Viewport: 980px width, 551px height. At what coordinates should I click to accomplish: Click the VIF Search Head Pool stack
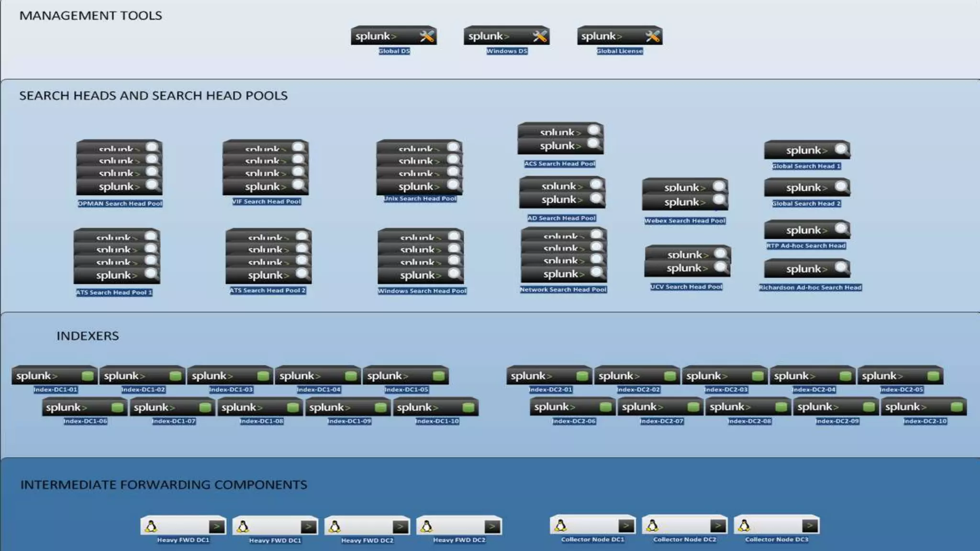pyautogui.click(x=266, y=168)
